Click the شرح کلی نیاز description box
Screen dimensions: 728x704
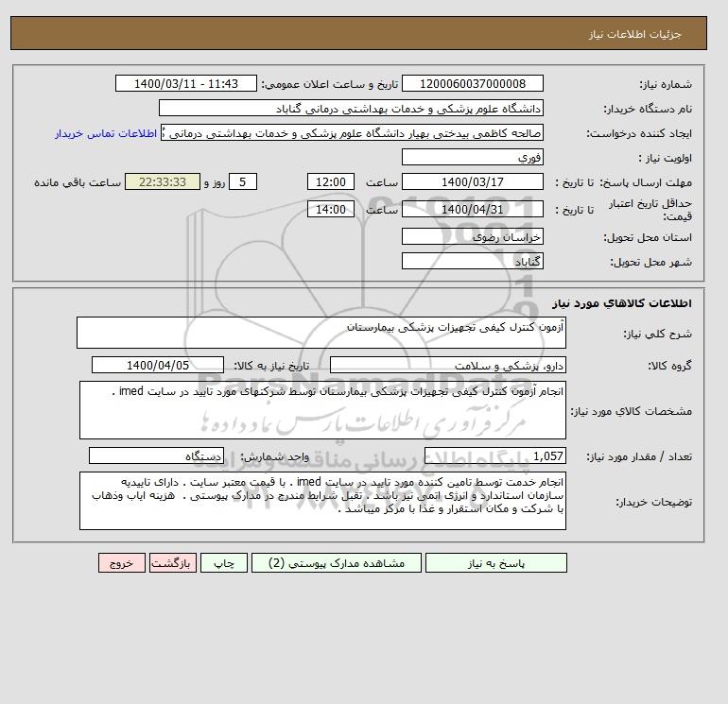click(x=321, y=333)
